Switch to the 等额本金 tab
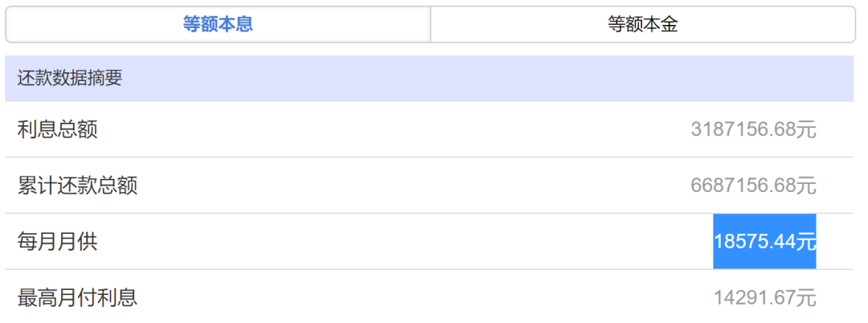The height and width of the screenshot is (323, 868). click(x=643, y=24)
